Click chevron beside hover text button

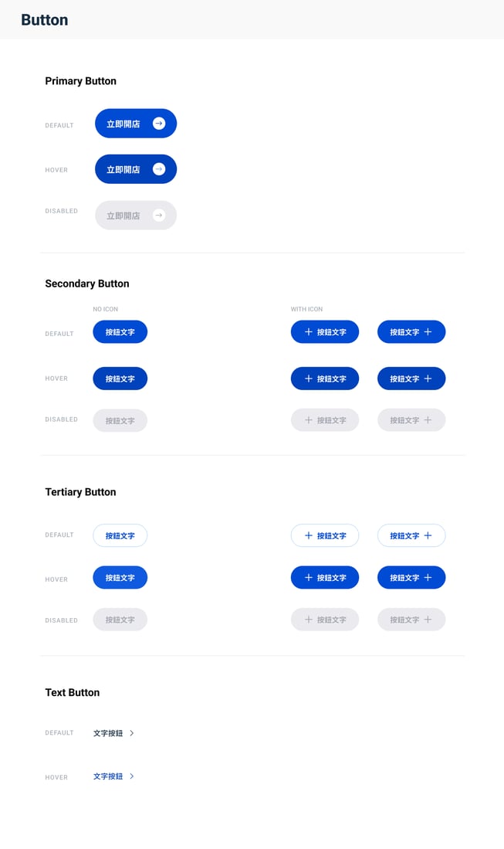tap(132, 776)
